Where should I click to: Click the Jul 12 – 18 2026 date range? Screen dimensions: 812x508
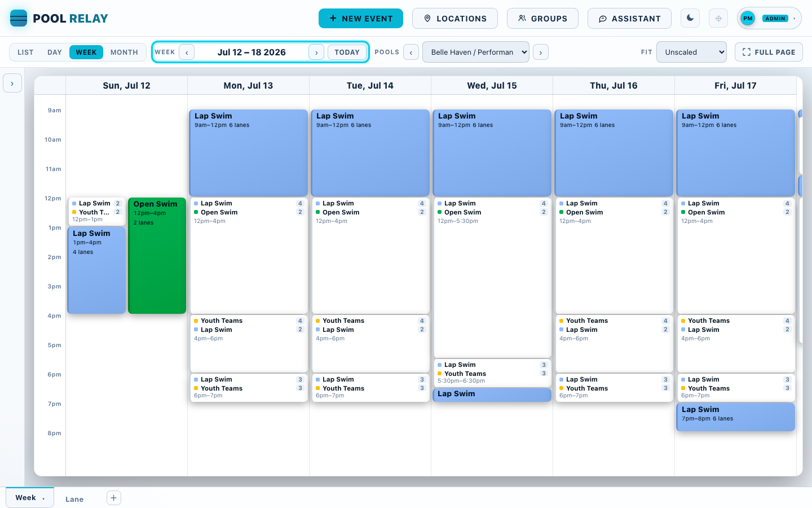pos(251,52)
